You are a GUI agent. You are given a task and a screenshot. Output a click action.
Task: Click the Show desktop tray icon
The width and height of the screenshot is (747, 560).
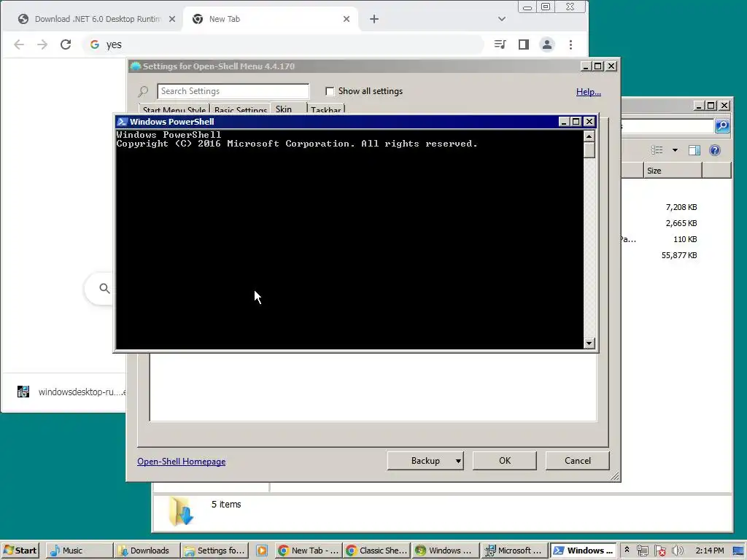point(738,551)
